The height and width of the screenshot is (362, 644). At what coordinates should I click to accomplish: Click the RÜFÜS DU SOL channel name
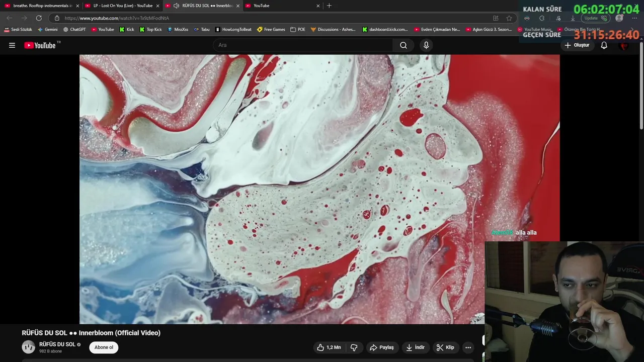57,344
